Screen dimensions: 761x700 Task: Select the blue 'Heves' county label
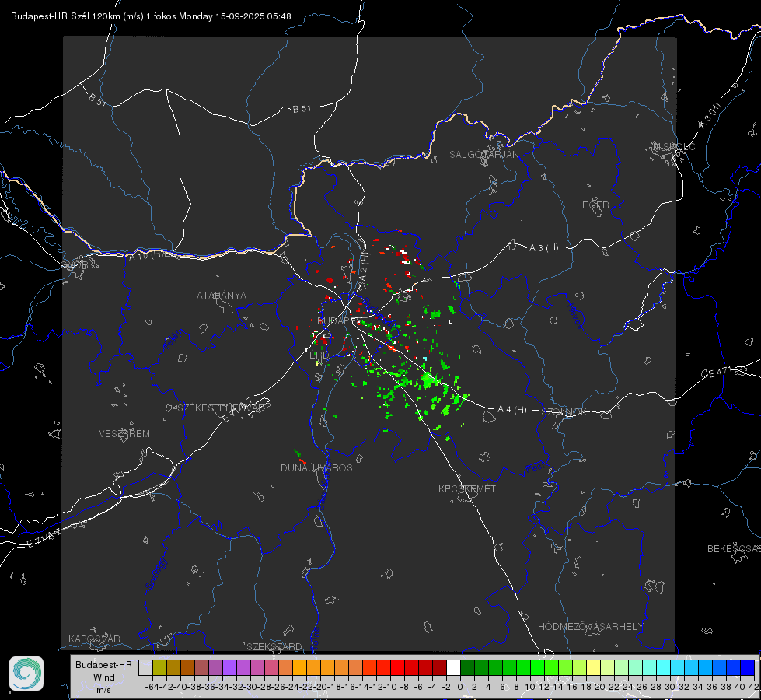[575, 315]
